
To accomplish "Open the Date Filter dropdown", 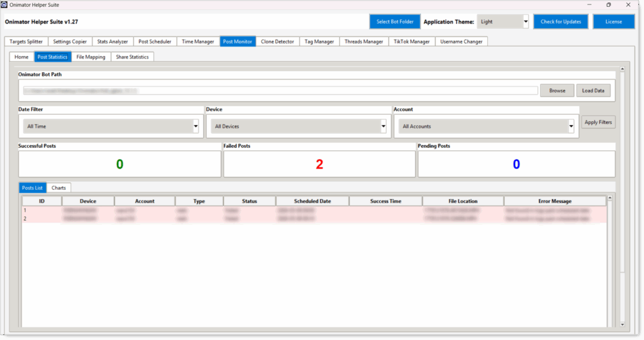I will [x=111, y=126].
